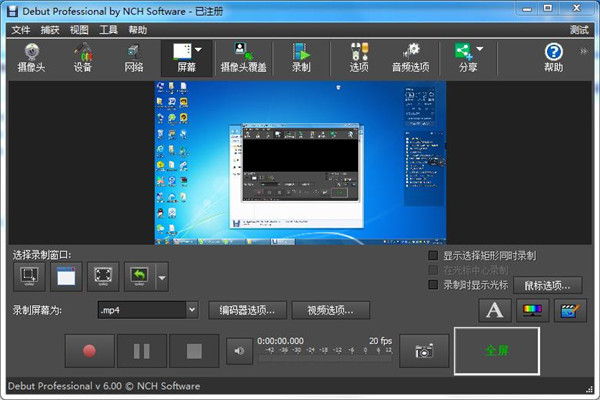Click the 鼠标选项... button
This screenshot has width=600, height=400.
pyautogui.click(x=547, y=285)
